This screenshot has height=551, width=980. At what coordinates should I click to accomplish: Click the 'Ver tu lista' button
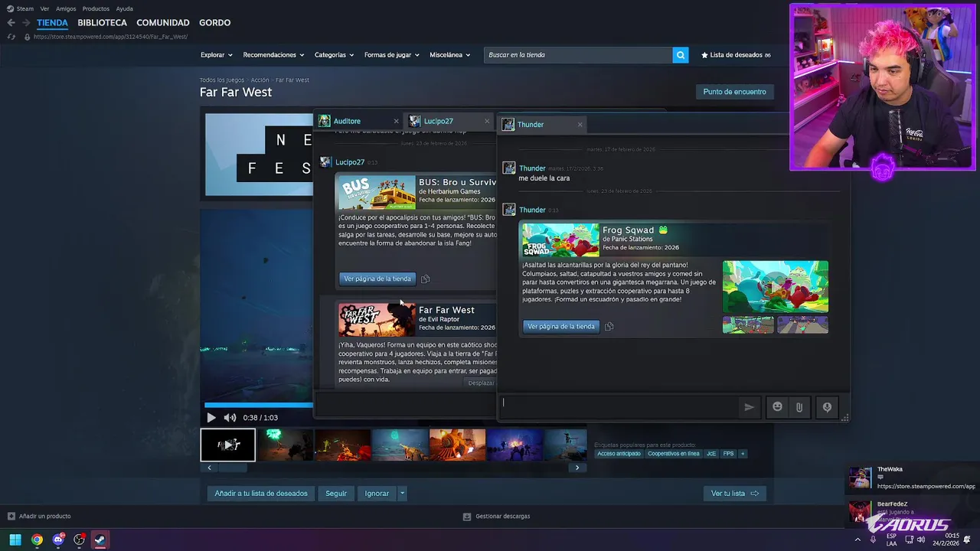pyautogui.click(x=735, y=494)
